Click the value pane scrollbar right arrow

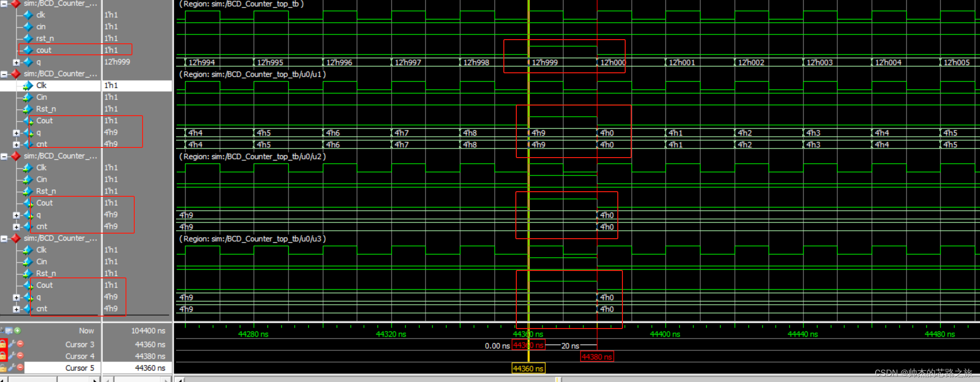click(x=167, y=379)
